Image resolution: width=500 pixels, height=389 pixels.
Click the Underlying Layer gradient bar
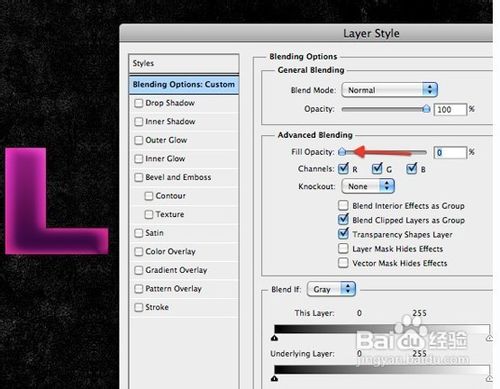pos(382,369)
